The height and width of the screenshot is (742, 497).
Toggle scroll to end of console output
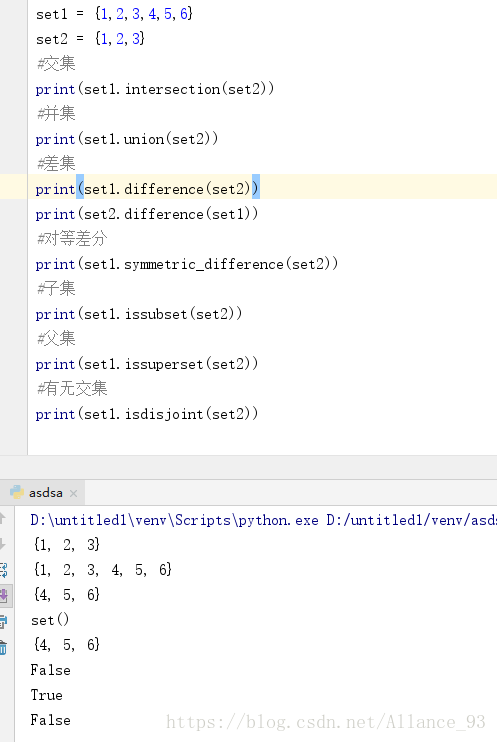tap(4, 595)
